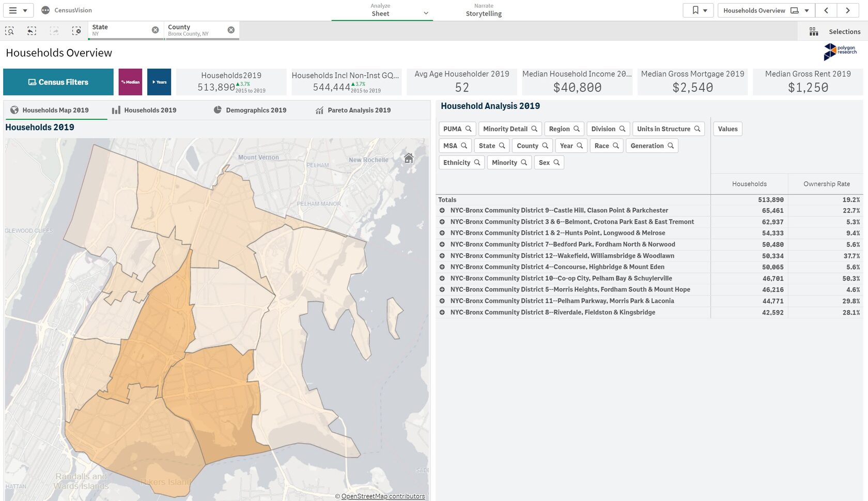Expand District 1 & 2 Hunts Point row

point(442,233)
